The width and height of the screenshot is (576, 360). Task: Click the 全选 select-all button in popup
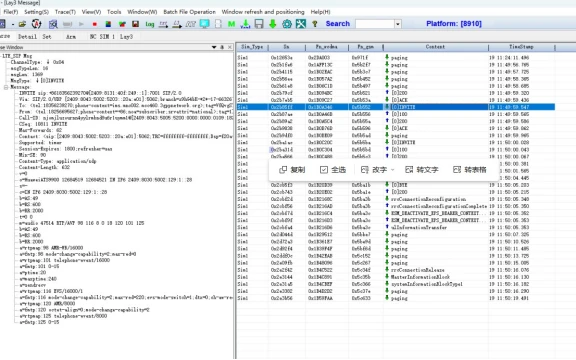pos(333,170)
